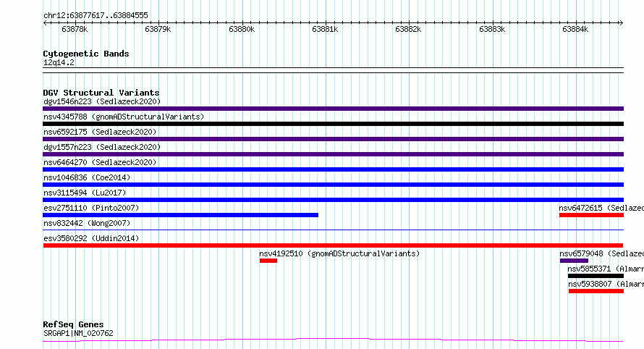
Task: Click the 63878k ruler mark
Action: 75,29
